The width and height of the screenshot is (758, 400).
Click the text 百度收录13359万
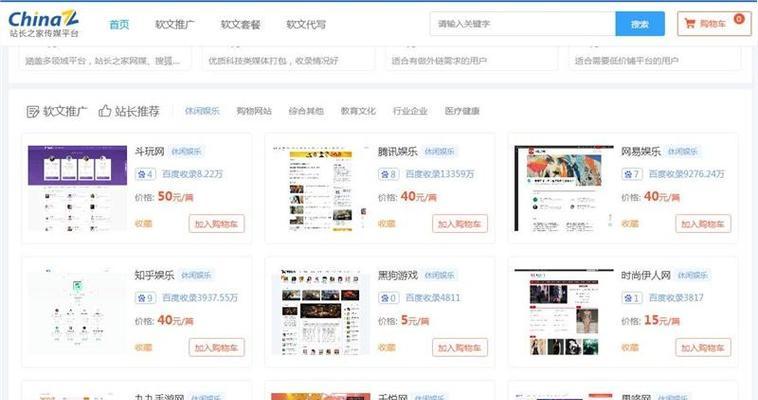440,174
